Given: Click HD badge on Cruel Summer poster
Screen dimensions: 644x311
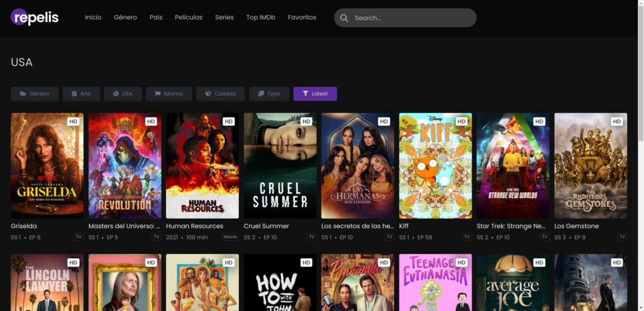Looking at the screenshot, I should coord(306,121).
